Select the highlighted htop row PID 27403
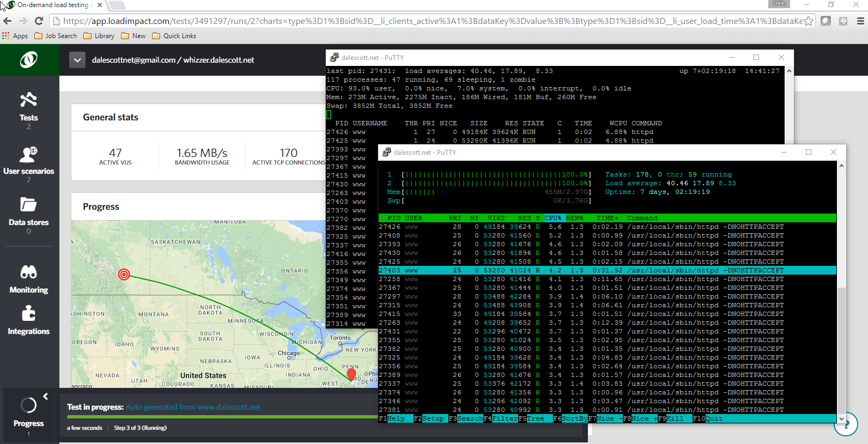Image resolution: width=868 pixels, height=444 pixels. pos(608,270)
